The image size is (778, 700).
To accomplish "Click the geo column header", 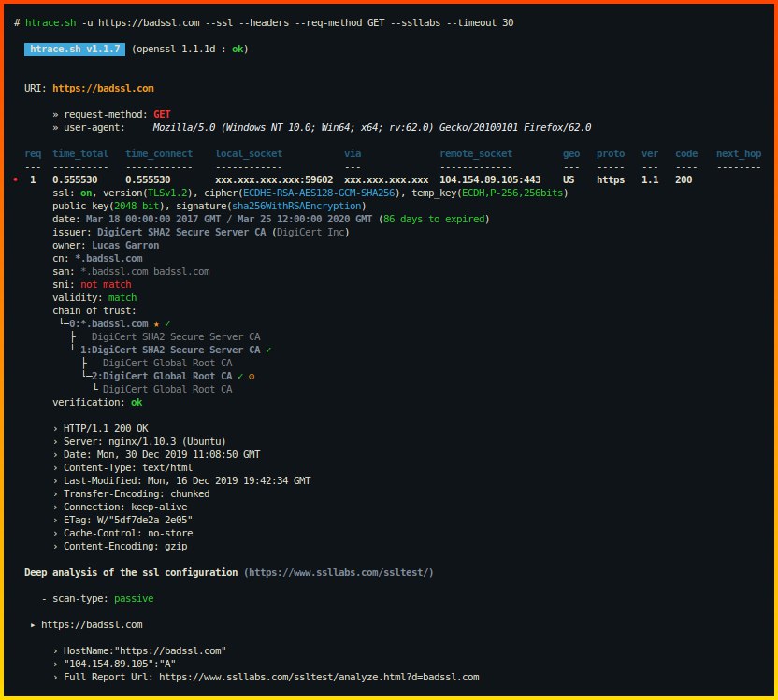I will (571, 153).
